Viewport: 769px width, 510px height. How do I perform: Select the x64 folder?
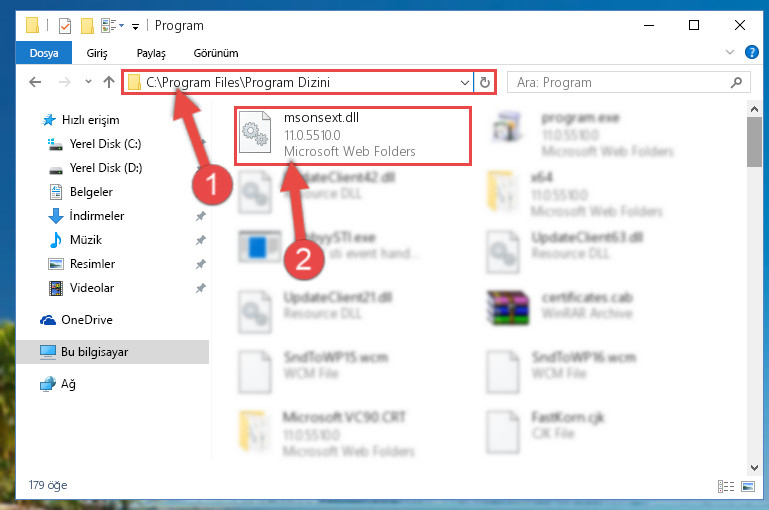pos(576,194)
